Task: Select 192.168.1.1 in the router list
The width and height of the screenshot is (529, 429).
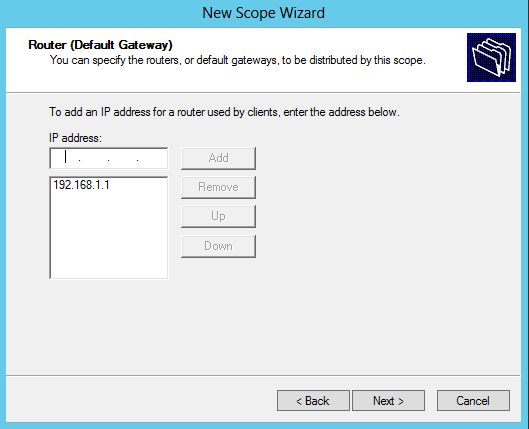Action: pos(81,185)
